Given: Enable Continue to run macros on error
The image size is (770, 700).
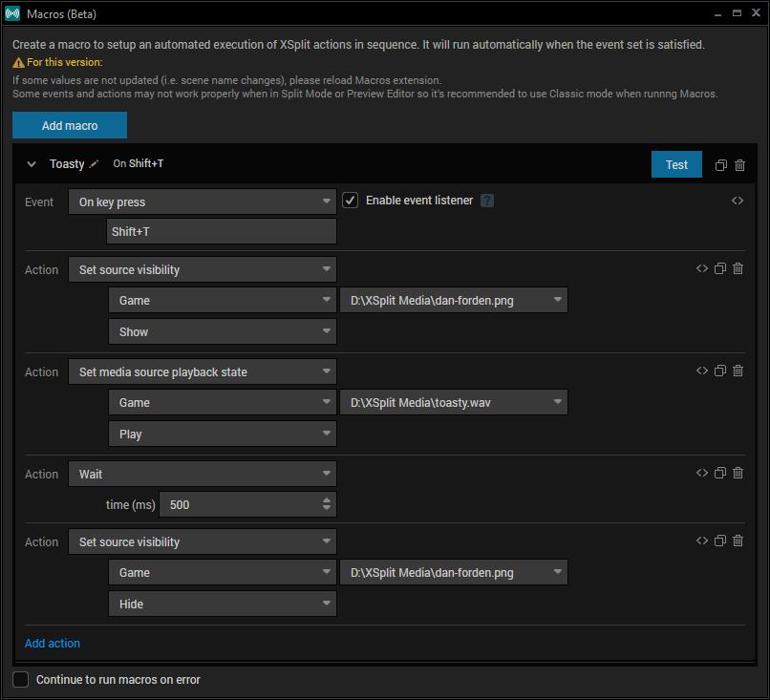Looking at the screenshot, I should point(21,679).
